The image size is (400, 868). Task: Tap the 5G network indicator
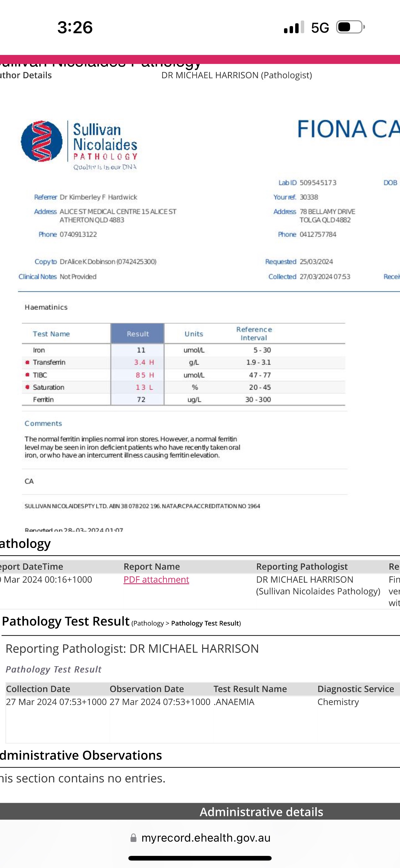[x=319, y=28]
